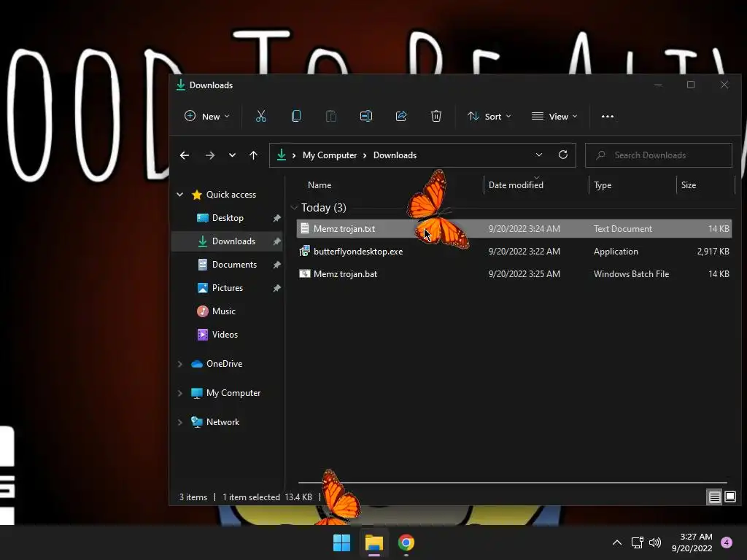Sort by the Size column header
This screenshot has height=560, width=747.
pyautogui.click(x=689, y=185)
